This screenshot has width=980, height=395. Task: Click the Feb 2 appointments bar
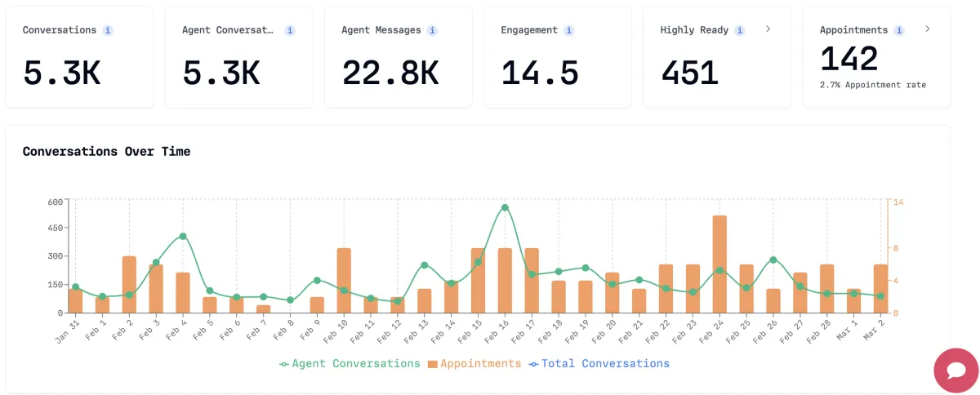pyautogui.click(x=129, y=285)
